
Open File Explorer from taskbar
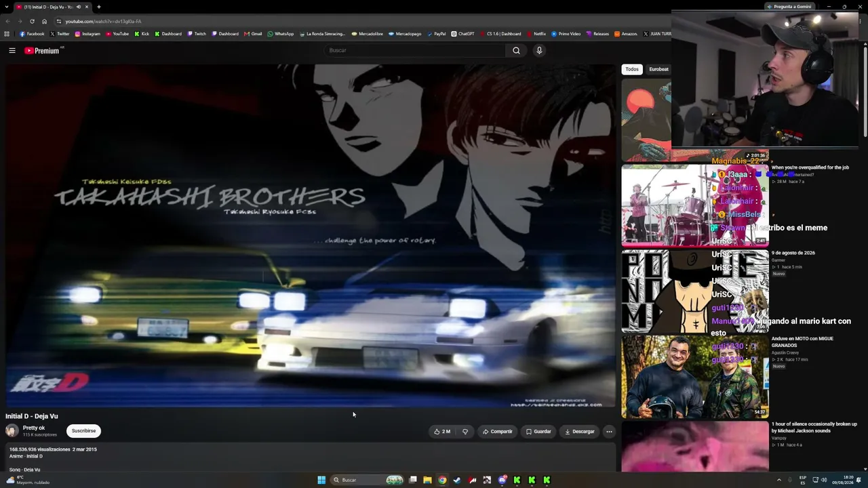(x=427, y=480)
